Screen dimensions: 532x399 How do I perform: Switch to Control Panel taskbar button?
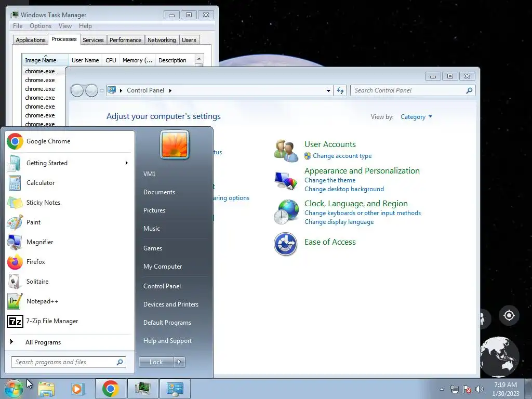(x=175, y=389)
